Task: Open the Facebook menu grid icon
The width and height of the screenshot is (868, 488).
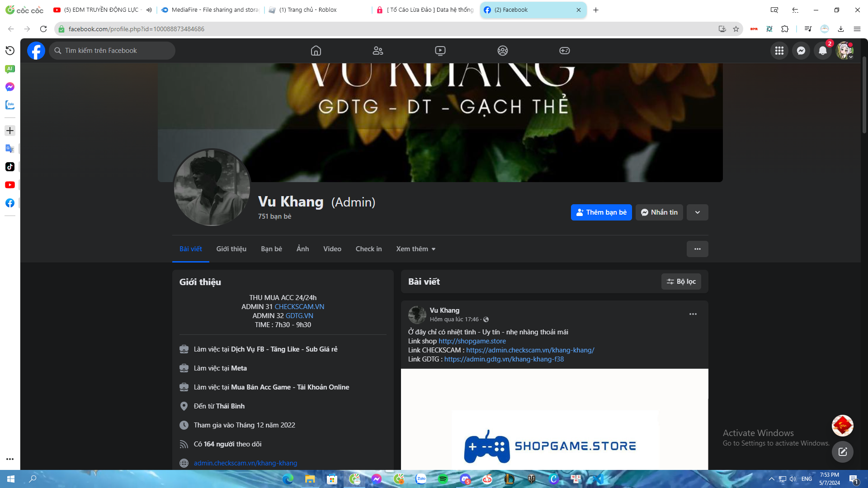Action: (x=779, y=51)
